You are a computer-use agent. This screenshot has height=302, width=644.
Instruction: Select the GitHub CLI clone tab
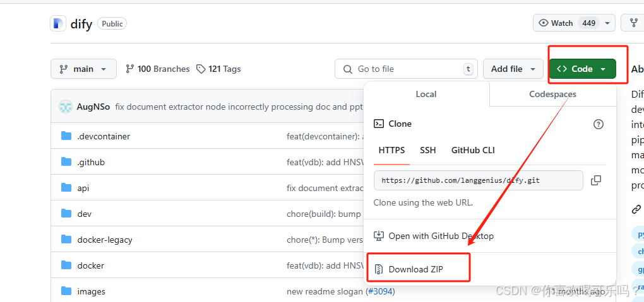473,150
